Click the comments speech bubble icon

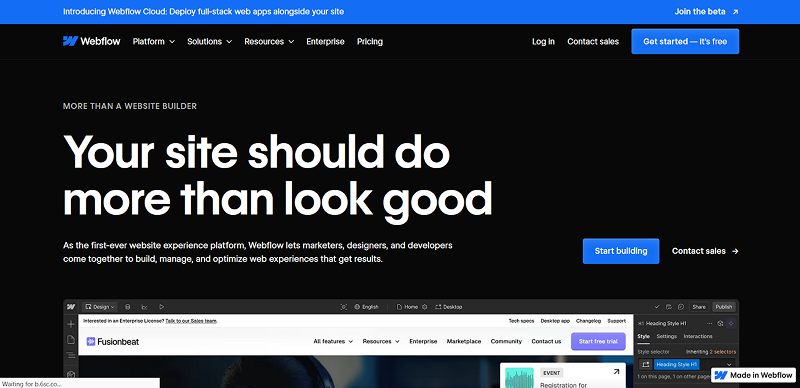tap(681, 307)
